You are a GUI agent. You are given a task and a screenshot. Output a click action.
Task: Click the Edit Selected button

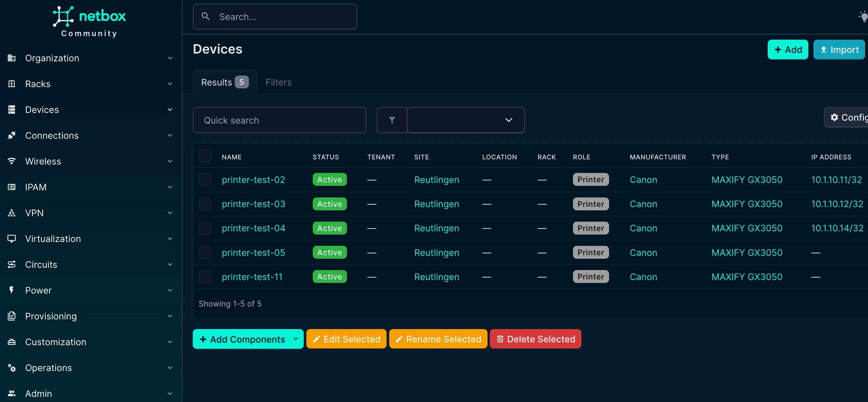[x=346, y=338]
